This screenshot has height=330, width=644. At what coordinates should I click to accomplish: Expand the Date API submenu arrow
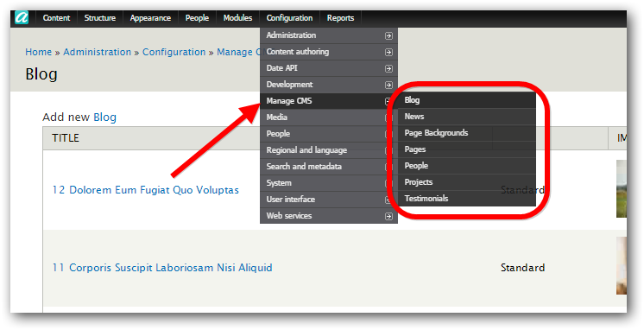388,68
